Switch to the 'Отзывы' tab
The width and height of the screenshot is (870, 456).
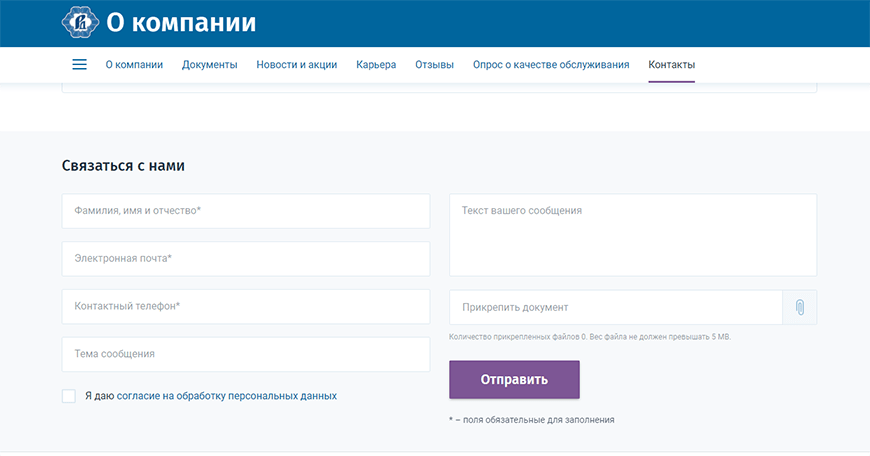pos(435,65)
